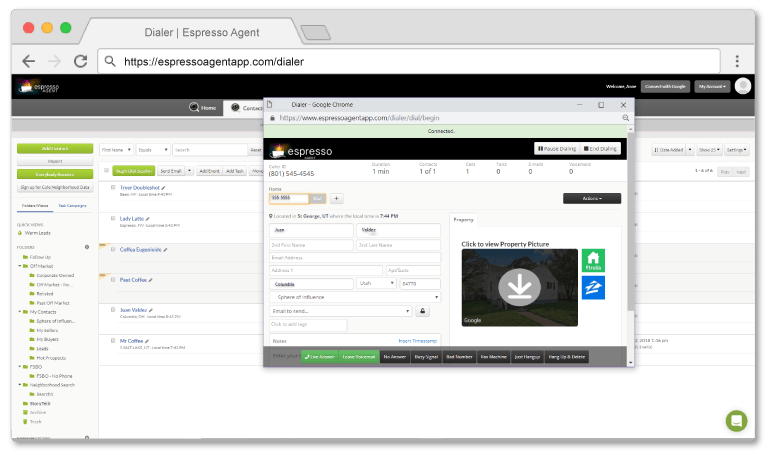Open the Email to send dropdown
Viewport: 777px width, 464px height.
pos(341,311)
